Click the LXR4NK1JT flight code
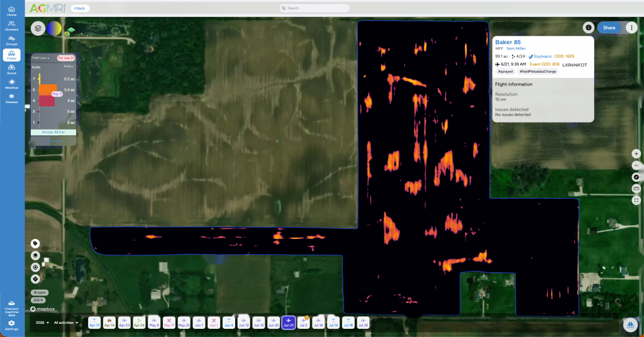The height and width of the screenshot is (337, 644). click(575, 65)
